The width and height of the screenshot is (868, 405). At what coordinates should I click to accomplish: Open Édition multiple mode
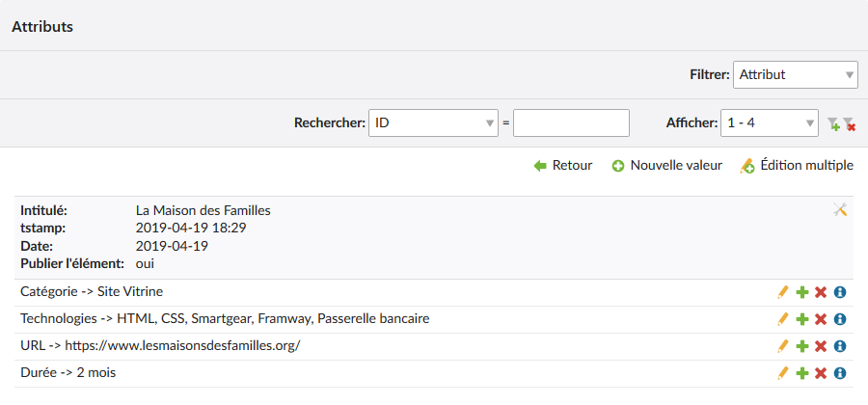(x=797, y=166)
